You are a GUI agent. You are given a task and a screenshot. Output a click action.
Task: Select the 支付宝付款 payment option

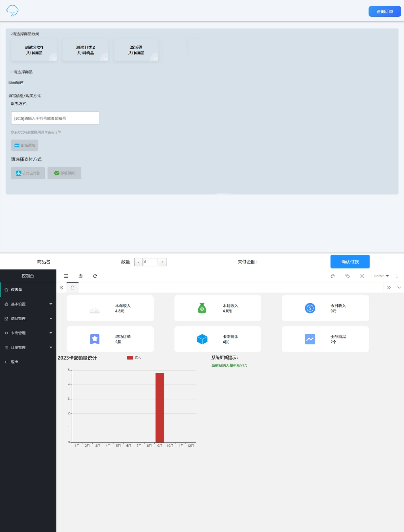(x=28, y=173)
